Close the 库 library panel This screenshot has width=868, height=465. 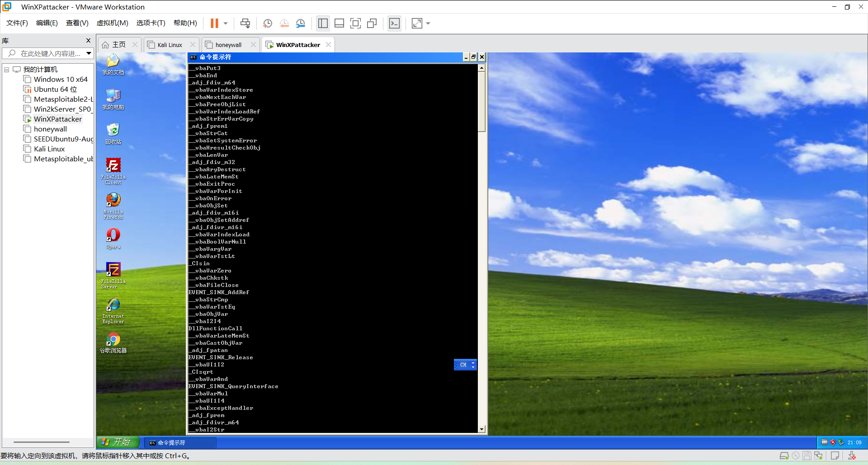[88, 41]
